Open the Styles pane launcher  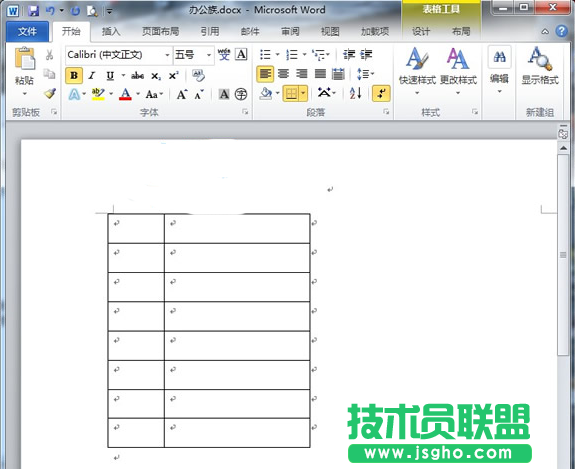(x=475, y=112)
